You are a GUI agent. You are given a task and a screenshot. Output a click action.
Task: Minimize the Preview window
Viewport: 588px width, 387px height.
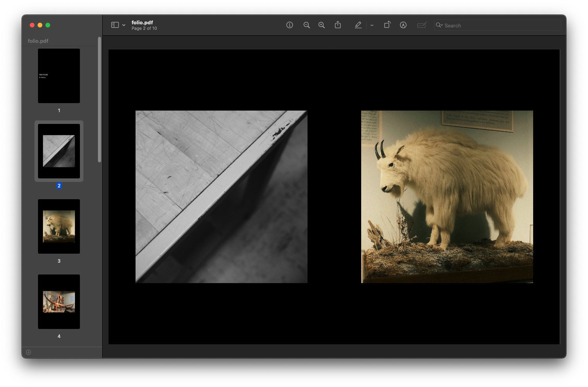point(40,25)
